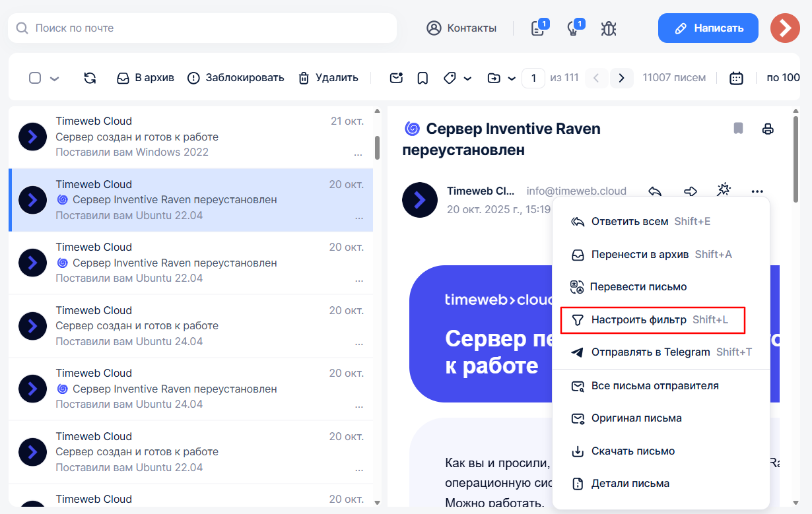
Task: Open the bug report icon
Action: pyautogui.click(x=608, y=28)
